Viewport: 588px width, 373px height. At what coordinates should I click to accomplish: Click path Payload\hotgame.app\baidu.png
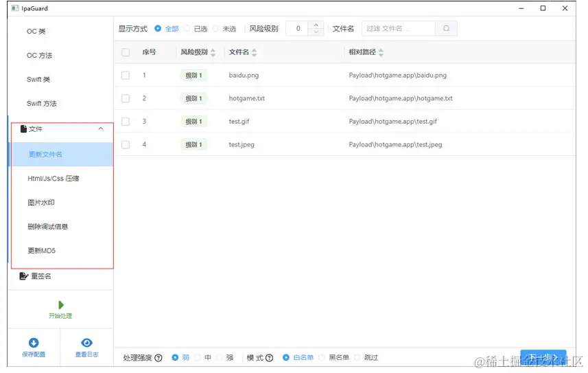tap(397, 75)
